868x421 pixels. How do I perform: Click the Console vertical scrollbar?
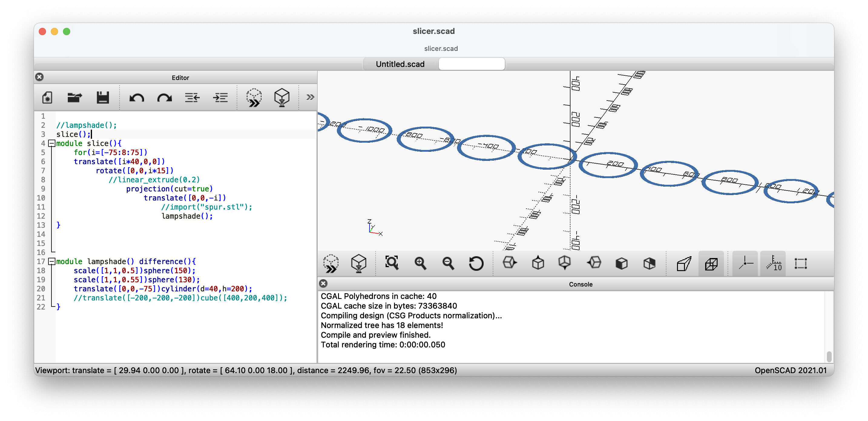tap(829, 356)
